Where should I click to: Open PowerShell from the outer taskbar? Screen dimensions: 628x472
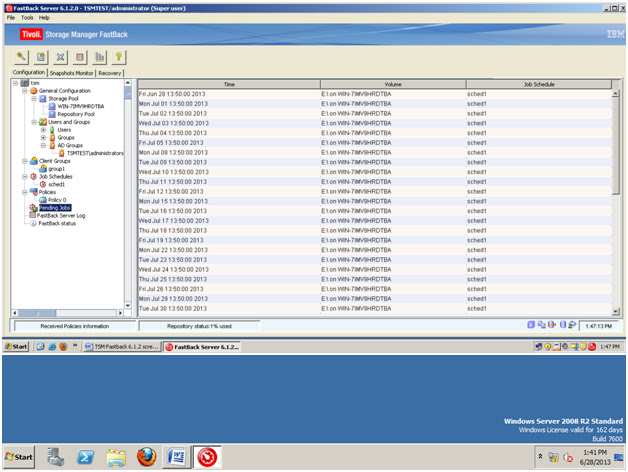86,457
